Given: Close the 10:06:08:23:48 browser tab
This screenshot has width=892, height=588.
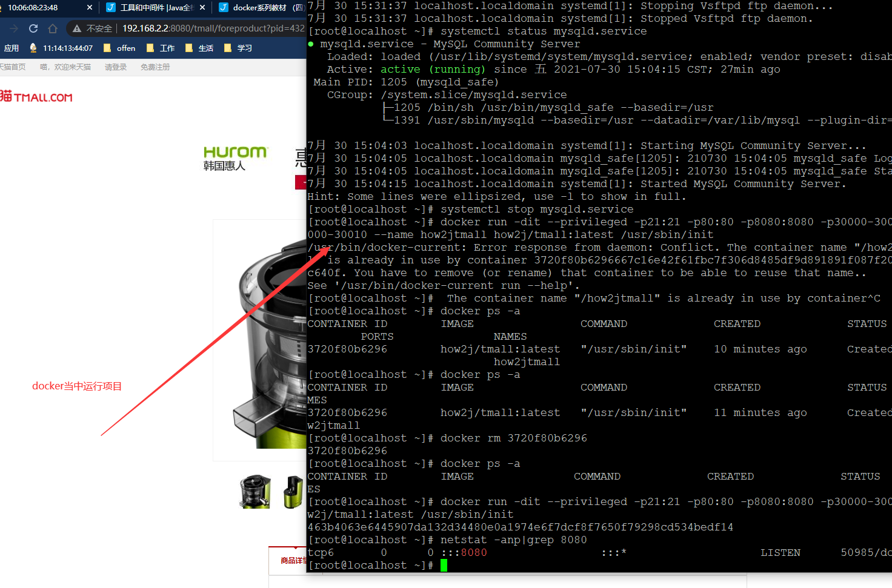Looking at the screenshot, I should [90, 7].
